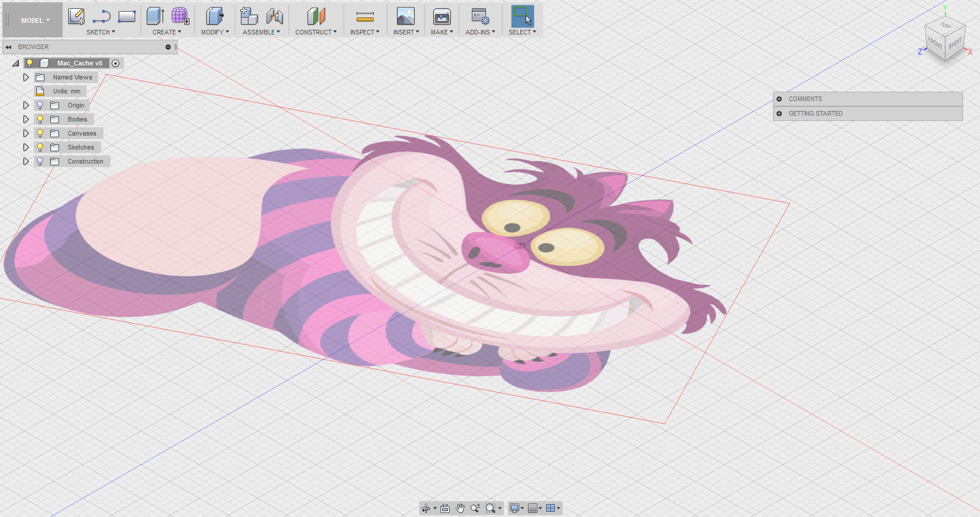Click the Create Form purple sphere icon
This screenshot has height=517, width=980.
180,16
